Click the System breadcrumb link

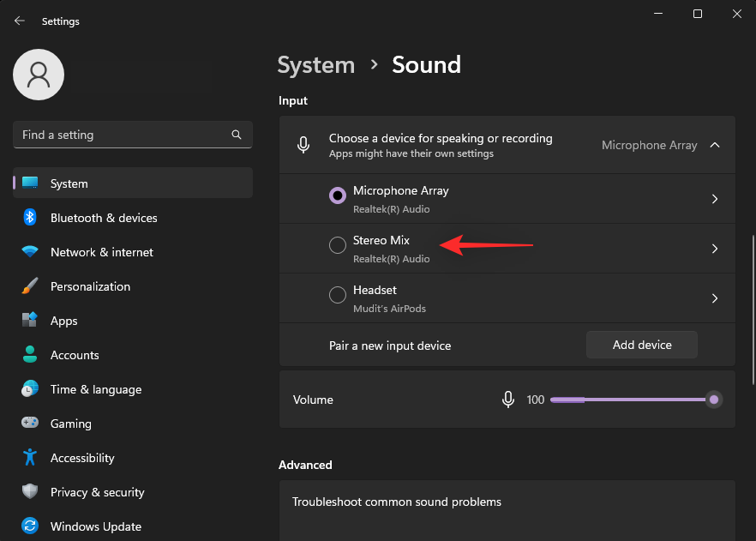pyautogui.click(x=316, y=65)
